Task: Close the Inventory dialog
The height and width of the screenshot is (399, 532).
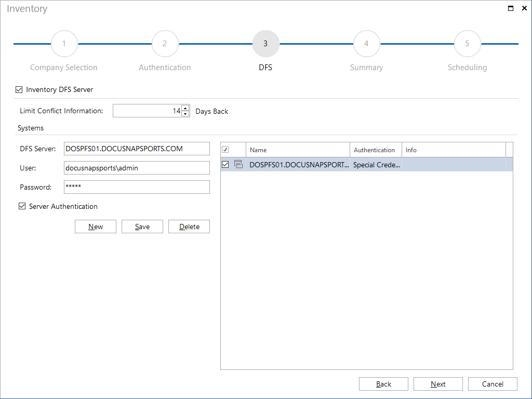Action: point(524,8)
